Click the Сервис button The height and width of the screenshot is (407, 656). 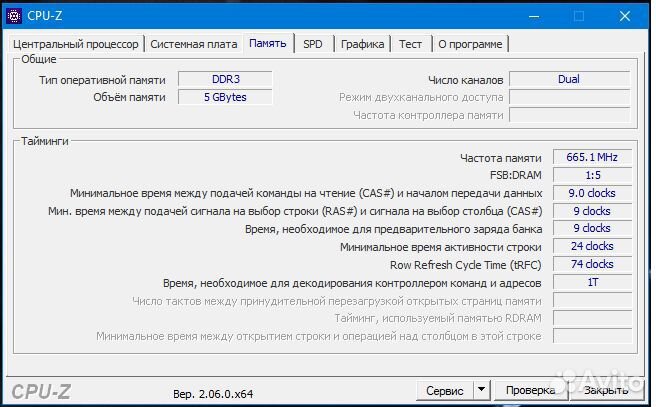point(445,391)
